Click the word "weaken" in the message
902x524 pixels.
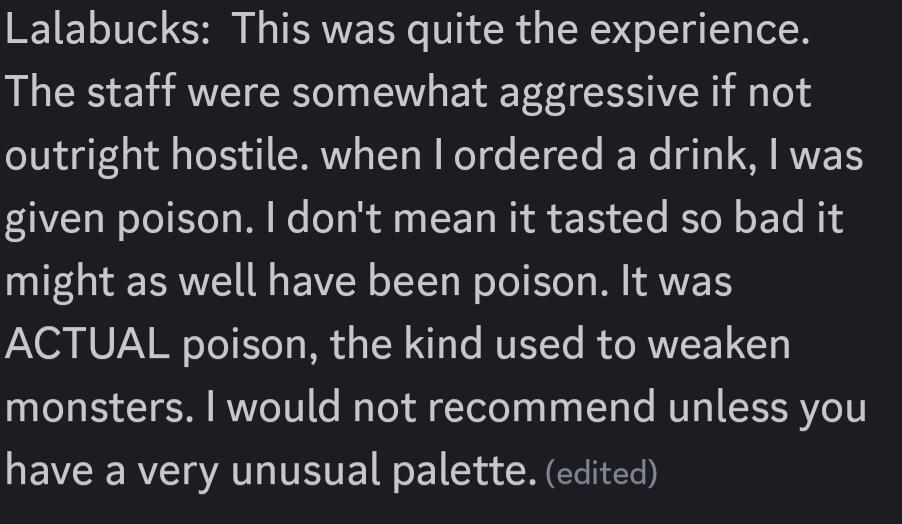point(719,345)
